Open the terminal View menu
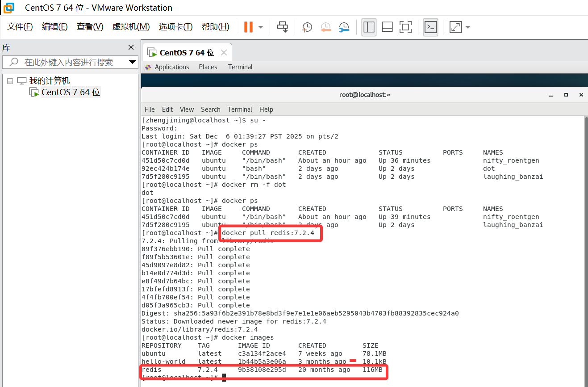Screen dimensions: 588x387 [x=187, y=109]
